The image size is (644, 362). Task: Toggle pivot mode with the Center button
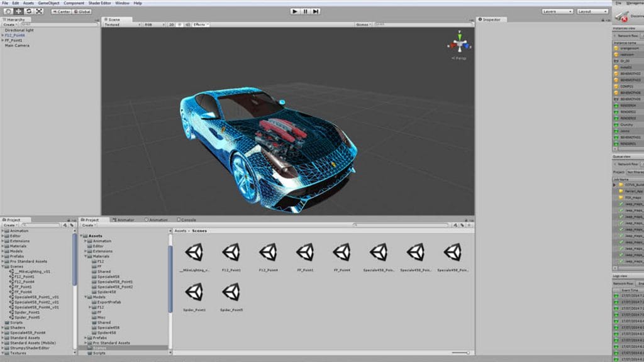[62, 11]
